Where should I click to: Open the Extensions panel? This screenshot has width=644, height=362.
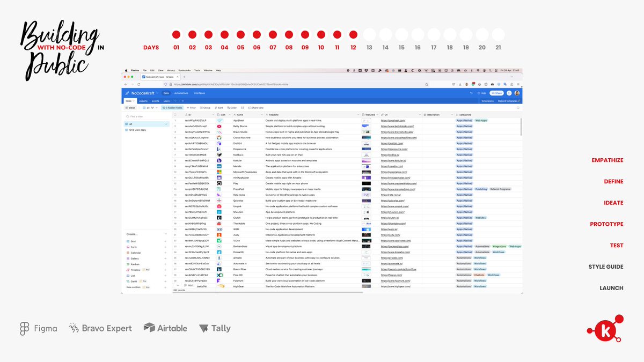click(x=487, y=101)
